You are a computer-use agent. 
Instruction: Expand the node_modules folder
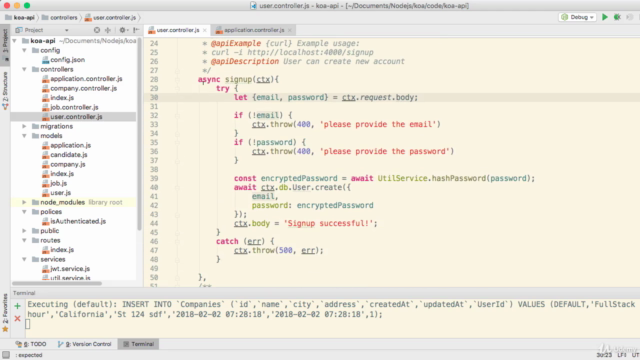click(x=24, y=202)
